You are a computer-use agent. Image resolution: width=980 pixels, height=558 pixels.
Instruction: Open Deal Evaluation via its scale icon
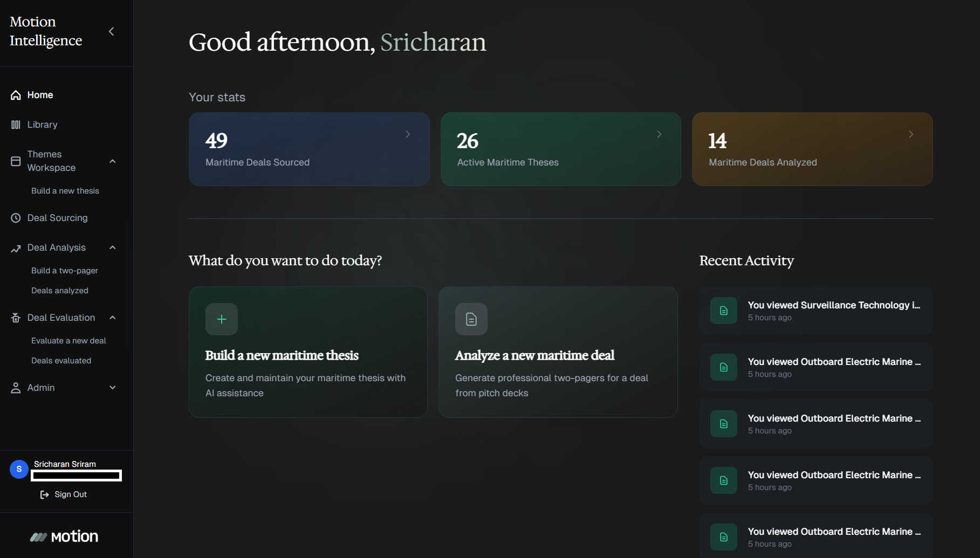[x=16, y=318]
